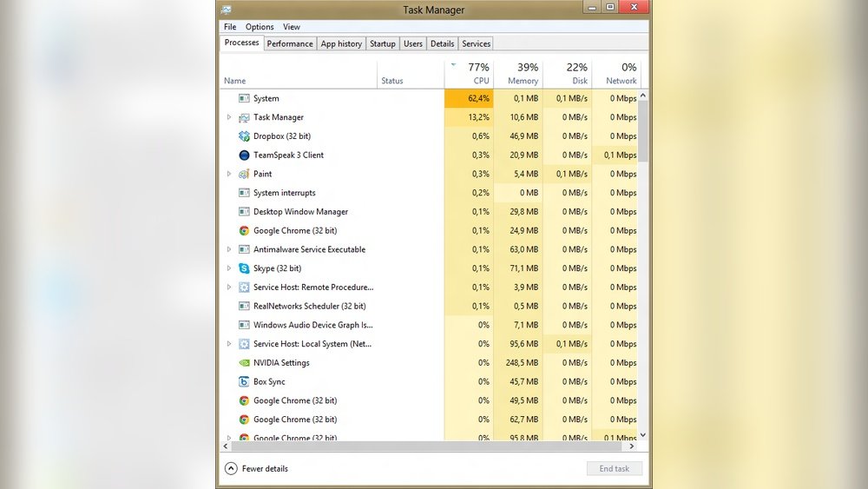The image size is (868, 489).
Task: Click the Antimalware Service Executable icon
Action: (244, 249)
